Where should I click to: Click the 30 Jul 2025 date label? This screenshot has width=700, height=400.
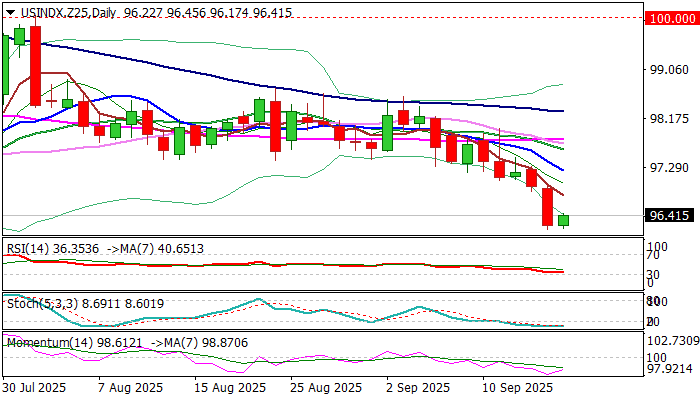34,388
